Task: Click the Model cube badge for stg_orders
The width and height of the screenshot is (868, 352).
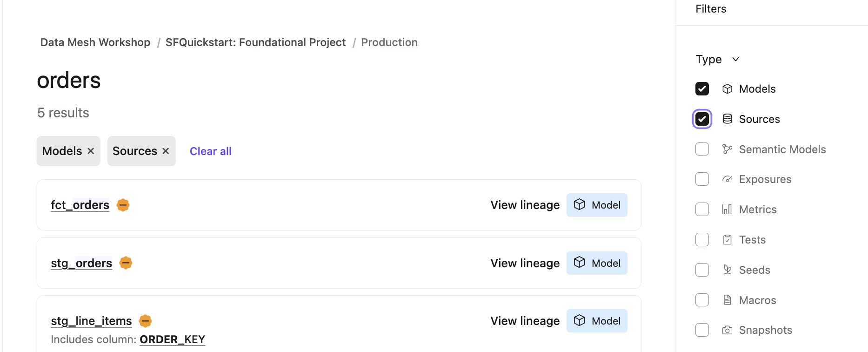Action: click(x=597, y=263)
